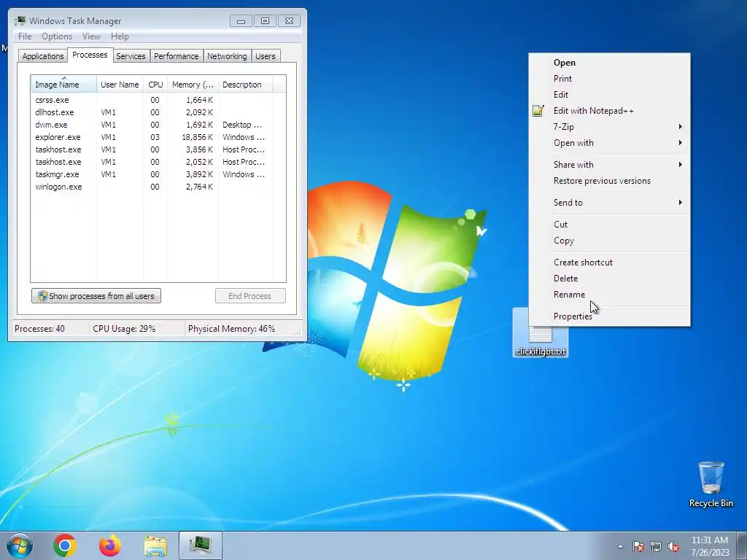Click the Show desktop strip
This screenshot has height=560, width=747.
pyautogui.click(x=742, y=545)
